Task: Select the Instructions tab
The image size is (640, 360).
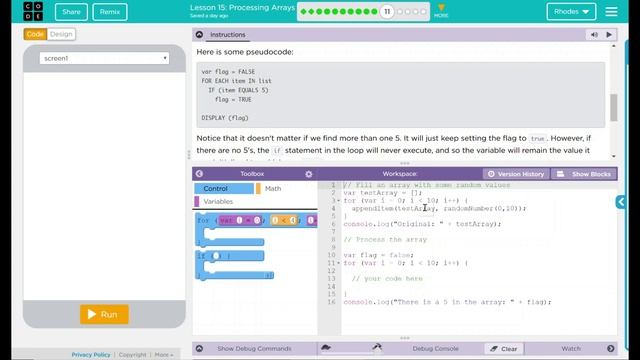Action: pos(228,35)
